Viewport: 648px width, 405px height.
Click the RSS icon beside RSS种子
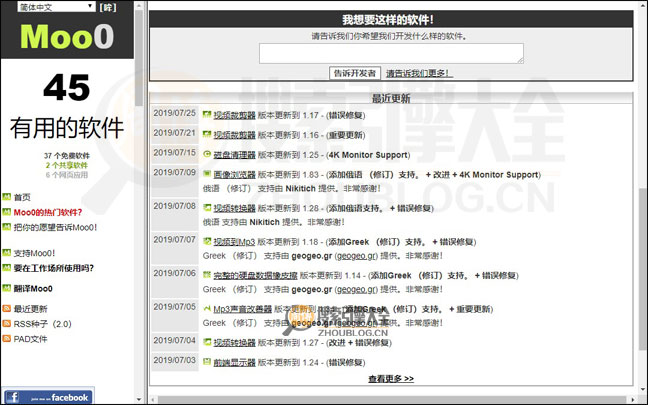(x=7, y=324)
